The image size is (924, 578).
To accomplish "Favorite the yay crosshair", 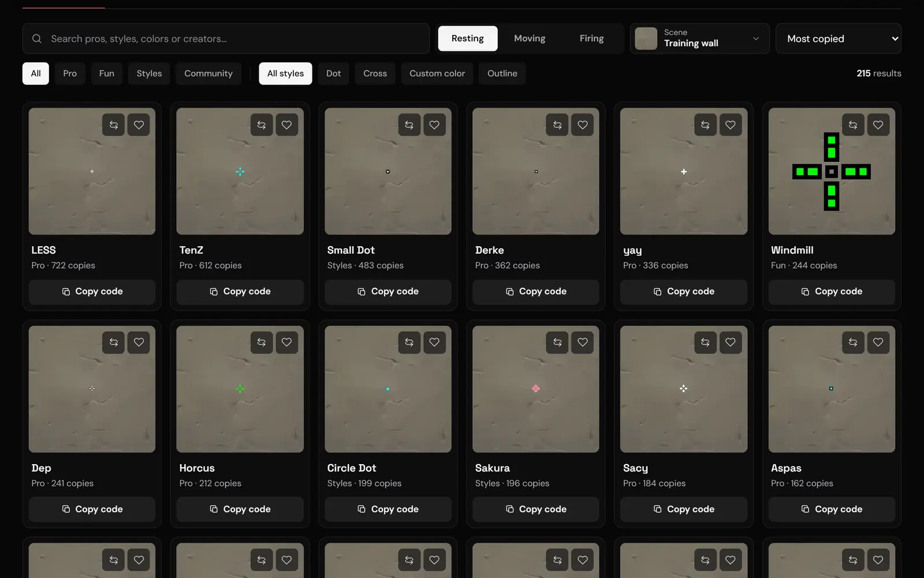I will [x=731, y=125].
